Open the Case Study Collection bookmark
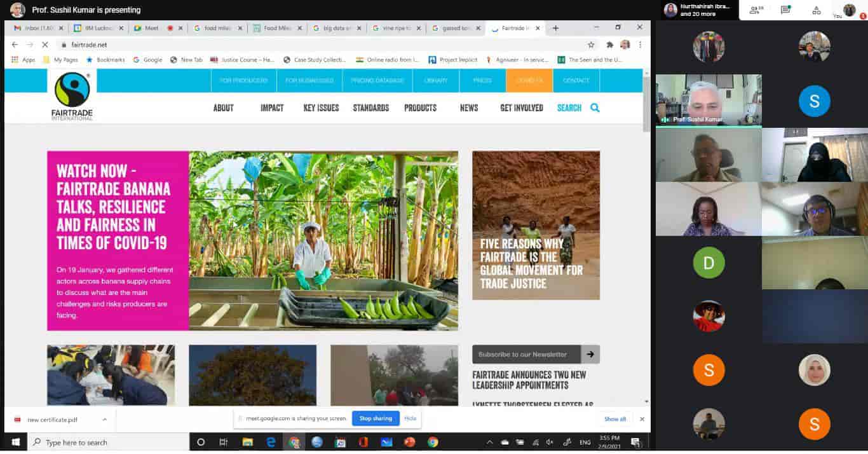 point(315,60)
